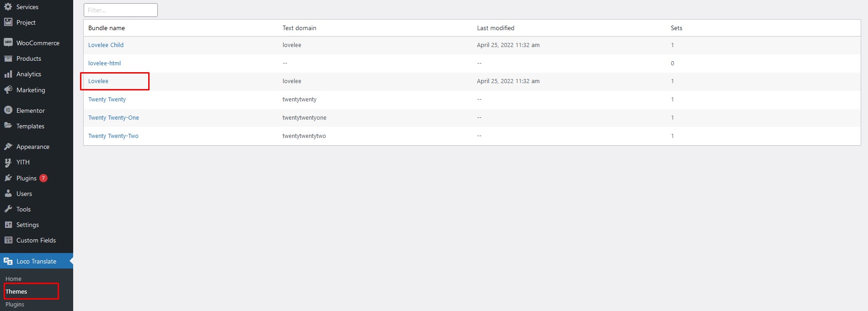Open the Twenty Twenty-Two bundle link

pyautogui.click(x=113, y=136)
